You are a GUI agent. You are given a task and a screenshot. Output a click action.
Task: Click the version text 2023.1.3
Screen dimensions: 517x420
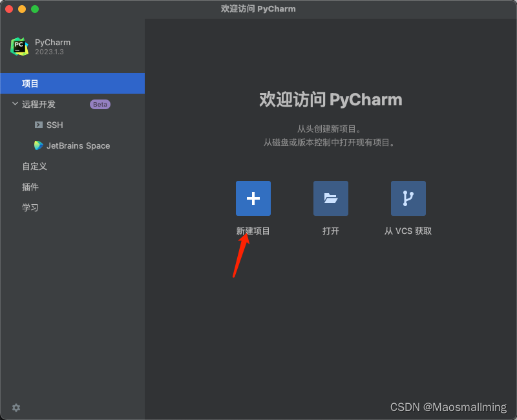point(50,52)
